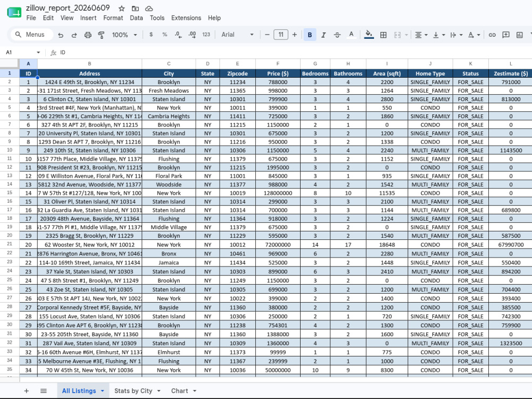Viewport: 532px width, 399px height.
Task: Select column F header letter
Action: tap(278, 63)
